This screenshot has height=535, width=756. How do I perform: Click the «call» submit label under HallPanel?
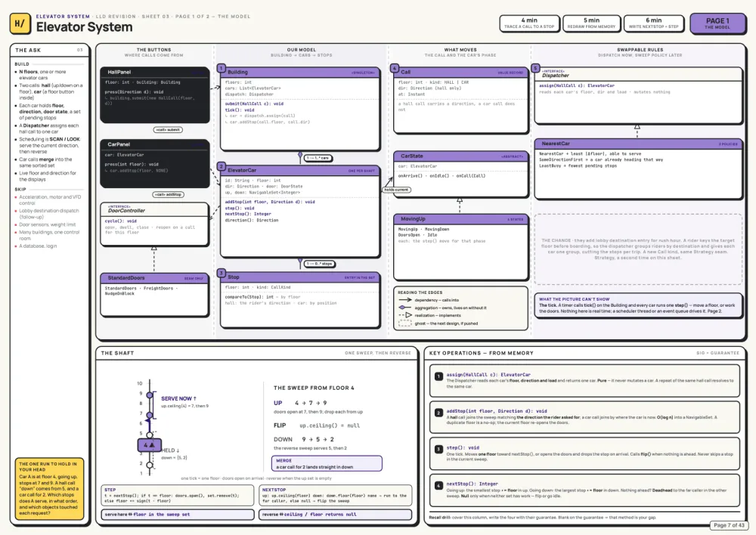pos(168,130)
